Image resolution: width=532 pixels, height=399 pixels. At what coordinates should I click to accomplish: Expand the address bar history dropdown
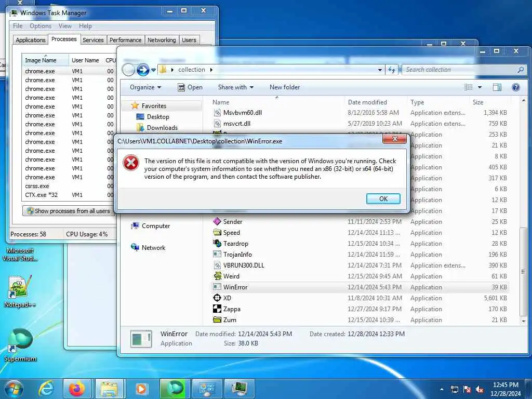(380, 70)
